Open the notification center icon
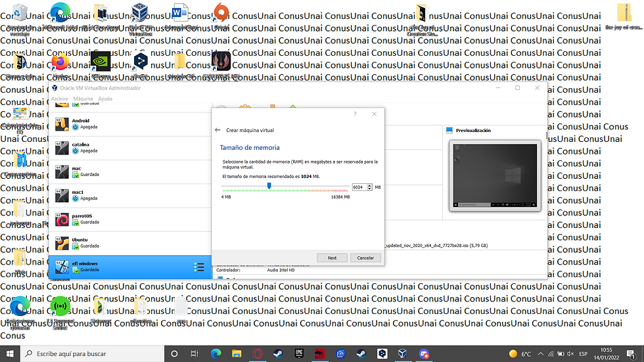This screenshot has width=644, height=362. [632, 354]
